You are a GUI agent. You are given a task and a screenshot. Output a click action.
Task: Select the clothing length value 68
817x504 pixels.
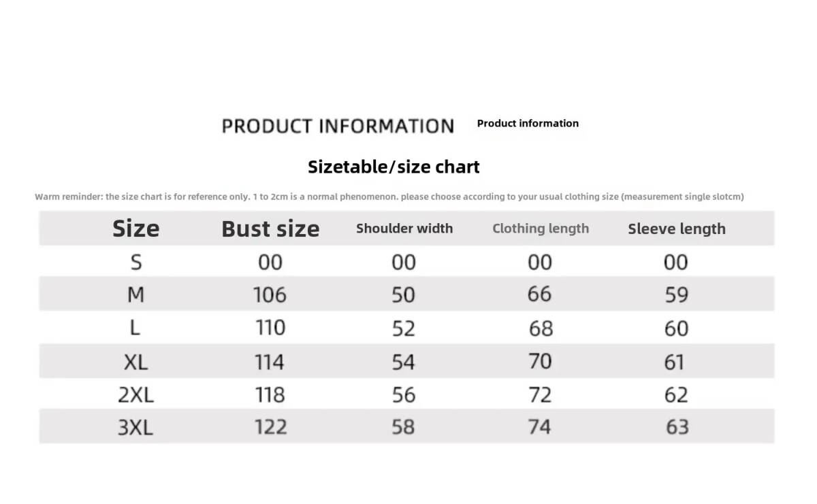[x=541, y=329]
